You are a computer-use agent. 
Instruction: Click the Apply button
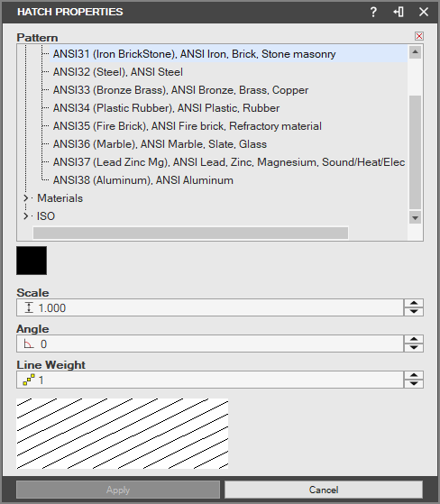pyautogui.click(x=118, y=490)
